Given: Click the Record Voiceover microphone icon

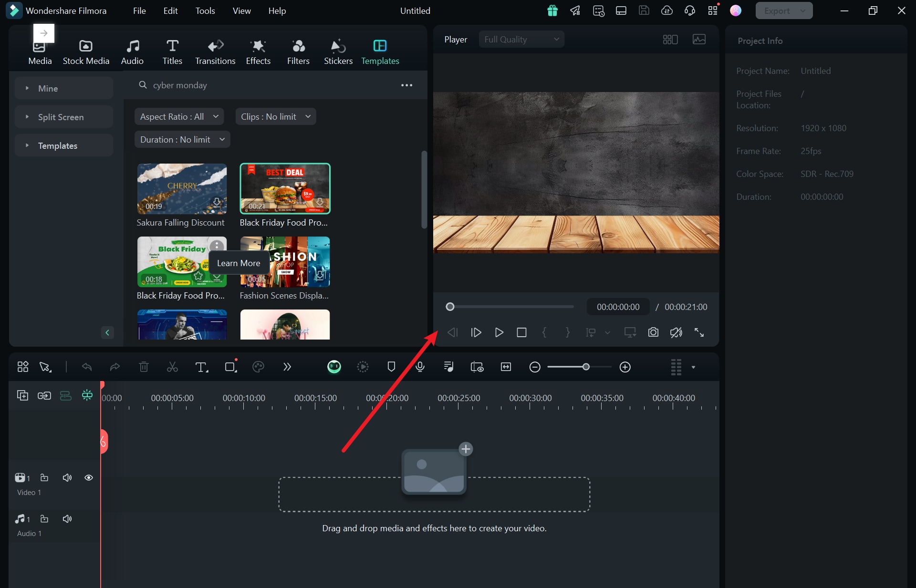Looking at the screenshot, I should click(420, 366).
